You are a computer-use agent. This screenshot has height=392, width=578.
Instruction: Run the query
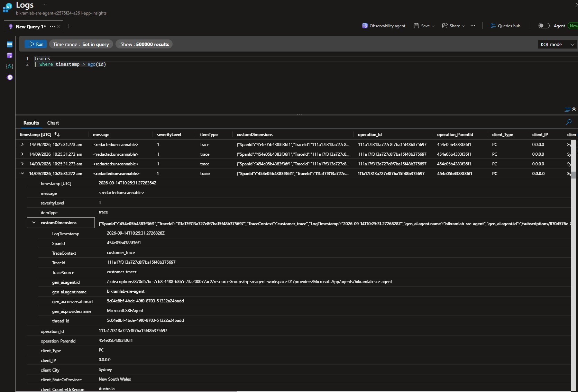tap(36, 44)
